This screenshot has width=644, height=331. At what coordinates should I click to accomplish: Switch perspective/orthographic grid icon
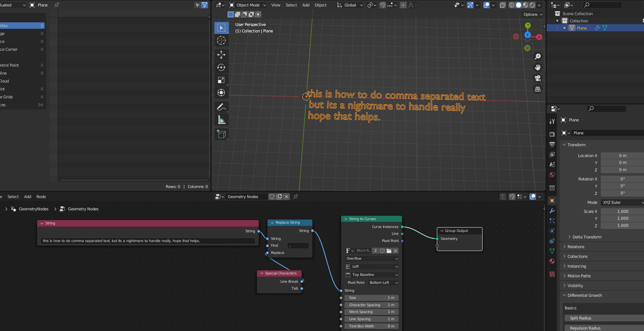(538, 89)
